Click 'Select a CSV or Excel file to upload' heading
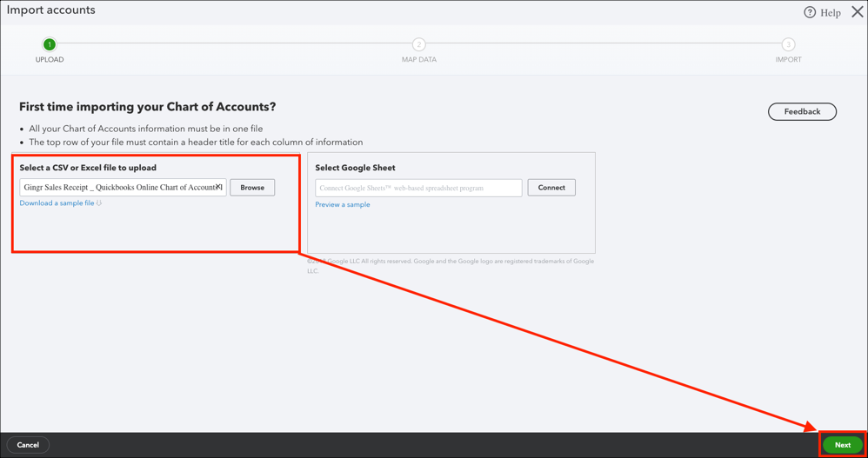Image resolution: width=868 pixels, height=458 pixels. [88, 168]
